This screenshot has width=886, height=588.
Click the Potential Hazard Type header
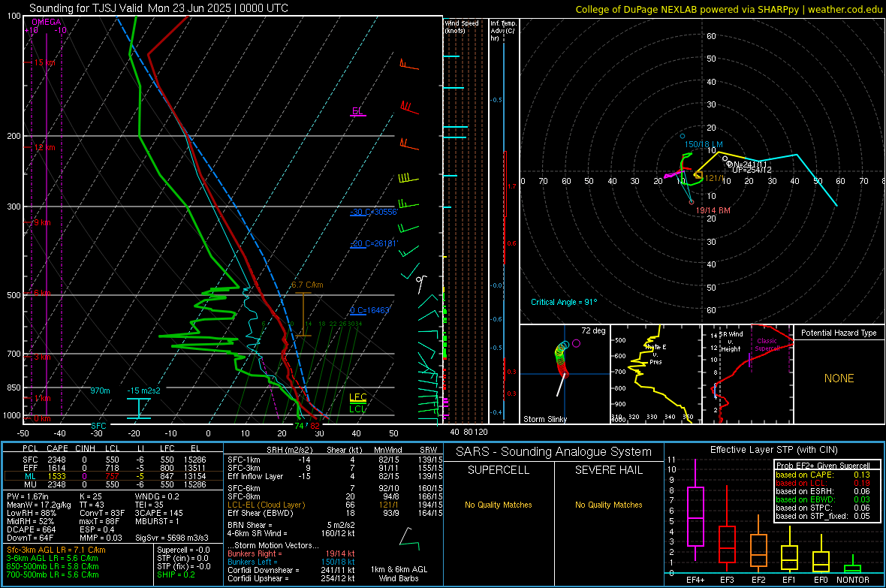[x=839, y=333]
